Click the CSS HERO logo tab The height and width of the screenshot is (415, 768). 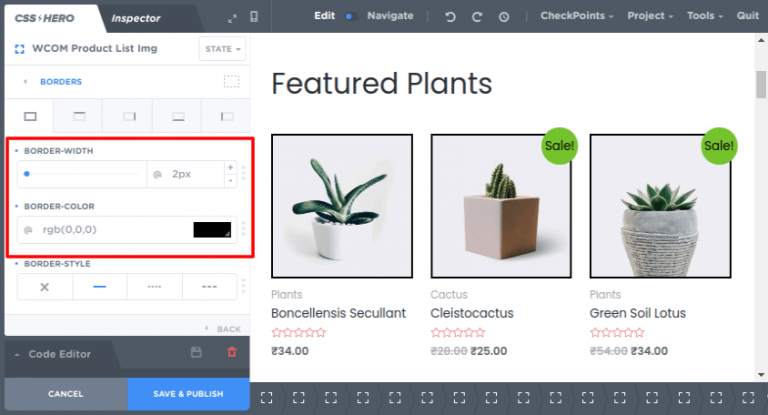click(x=45, y=19)
